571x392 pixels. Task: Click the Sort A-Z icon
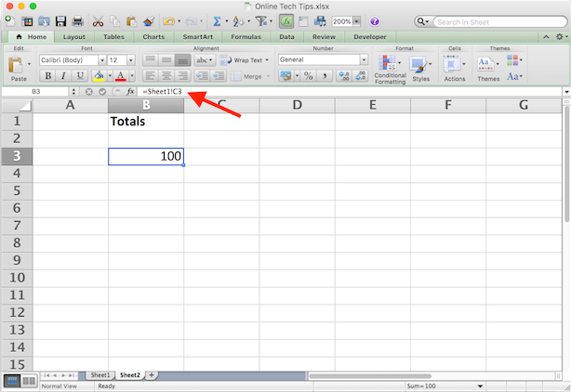[238, 21]
